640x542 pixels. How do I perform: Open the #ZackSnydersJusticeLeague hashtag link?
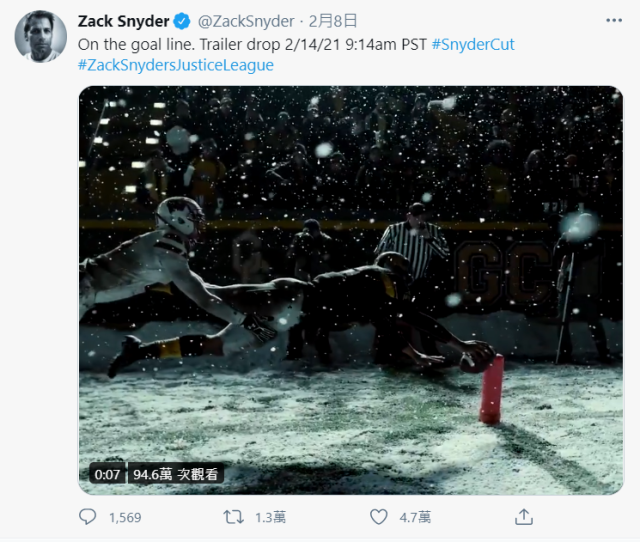(176, 65)
